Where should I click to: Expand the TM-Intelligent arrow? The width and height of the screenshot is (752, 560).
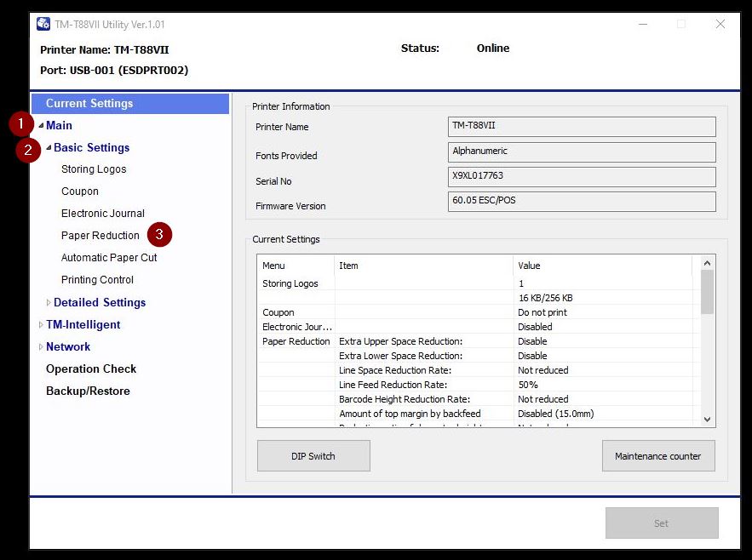coord(41,324)
